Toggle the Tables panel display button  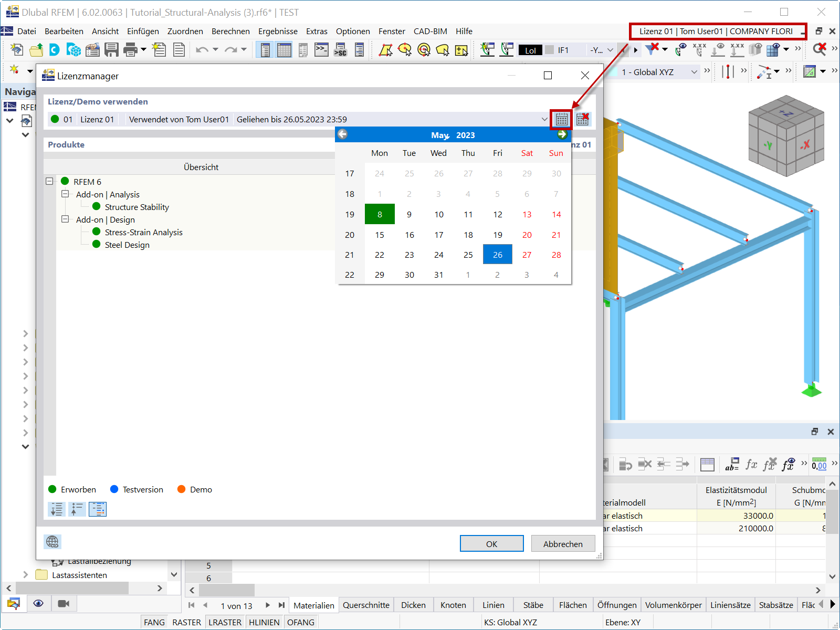point(284,50)
